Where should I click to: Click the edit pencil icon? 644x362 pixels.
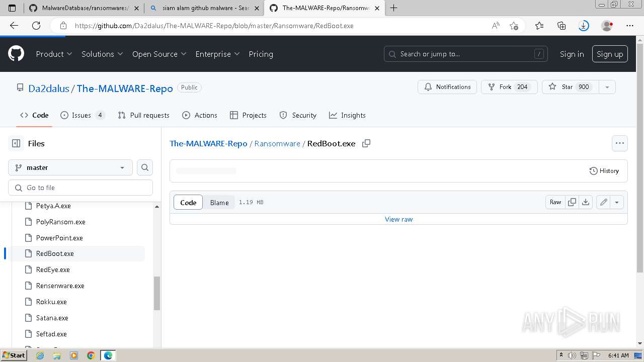coord(603,202)
